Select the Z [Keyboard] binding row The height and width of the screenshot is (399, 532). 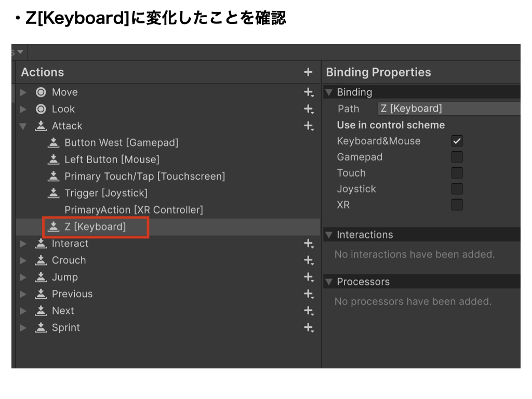95,227
